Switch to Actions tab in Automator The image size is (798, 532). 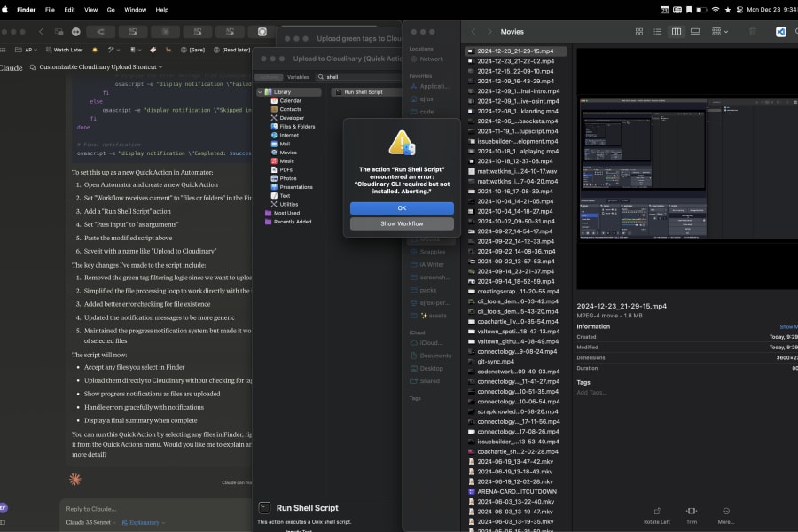(269, 77)
